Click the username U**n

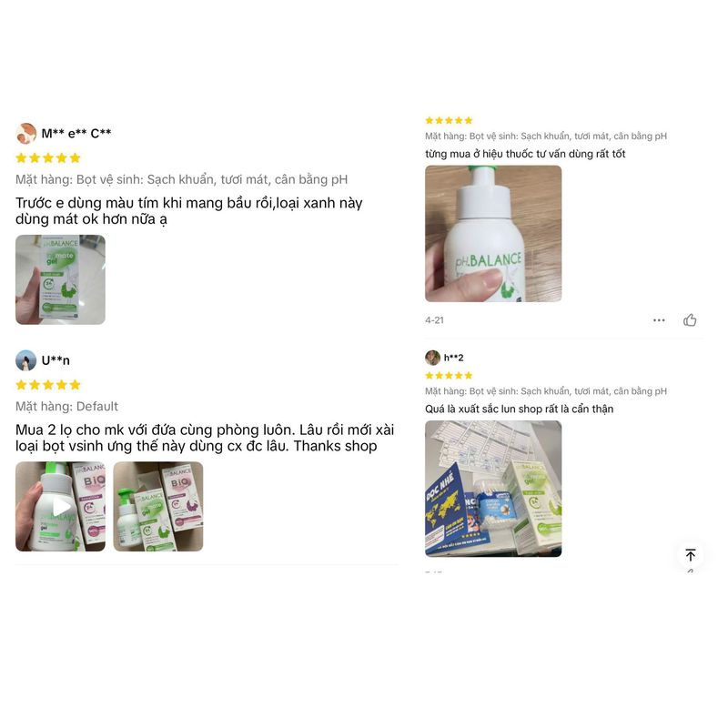[x=56, y=360]
